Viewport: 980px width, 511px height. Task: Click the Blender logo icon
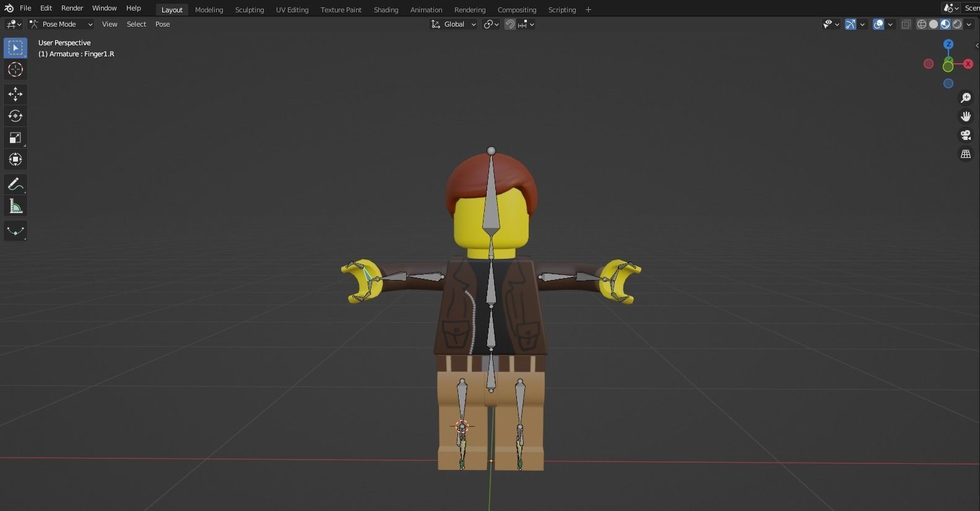pos(9,8)
